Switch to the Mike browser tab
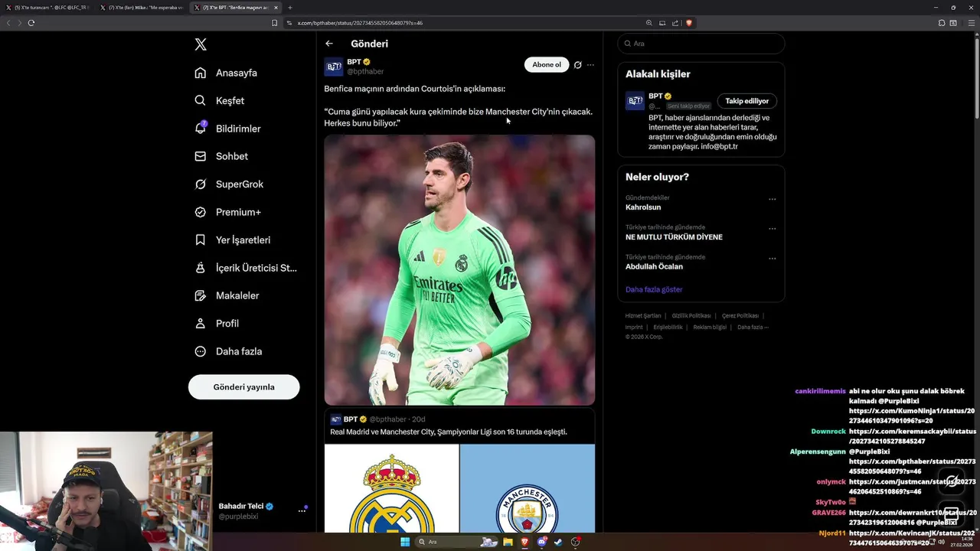Viewport: 980px width, 551px height. (142, 8)
